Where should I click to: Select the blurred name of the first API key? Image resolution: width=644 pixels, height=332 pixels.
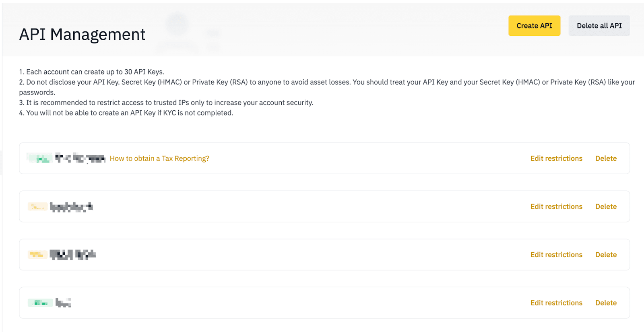point(80,159)
